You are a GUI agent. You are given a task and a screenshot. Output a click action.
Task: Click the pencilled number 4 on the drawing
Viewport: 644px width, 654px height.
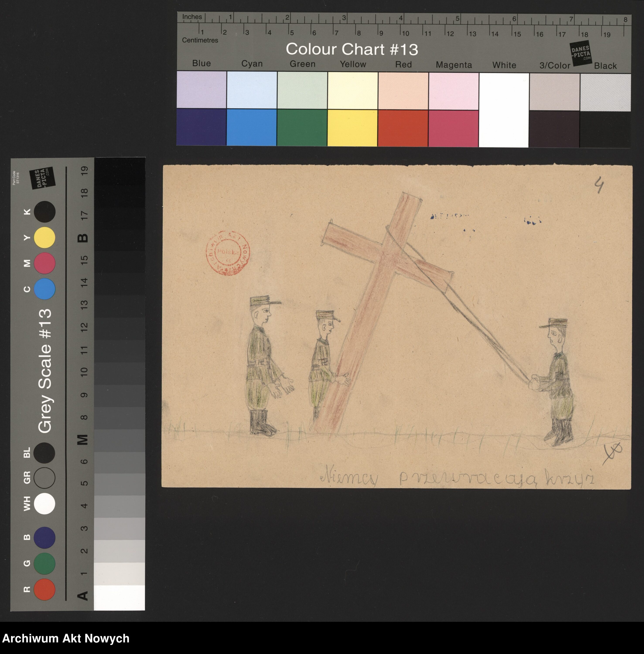599,185
